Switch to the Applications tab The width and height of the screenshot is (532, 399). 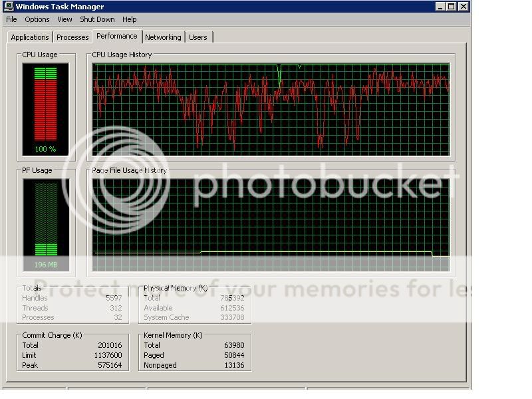(x=30, y=37)
